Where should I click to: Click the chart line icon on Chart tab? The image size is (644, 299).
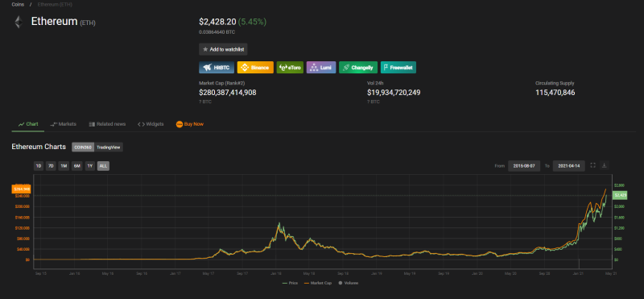point(22,124)
